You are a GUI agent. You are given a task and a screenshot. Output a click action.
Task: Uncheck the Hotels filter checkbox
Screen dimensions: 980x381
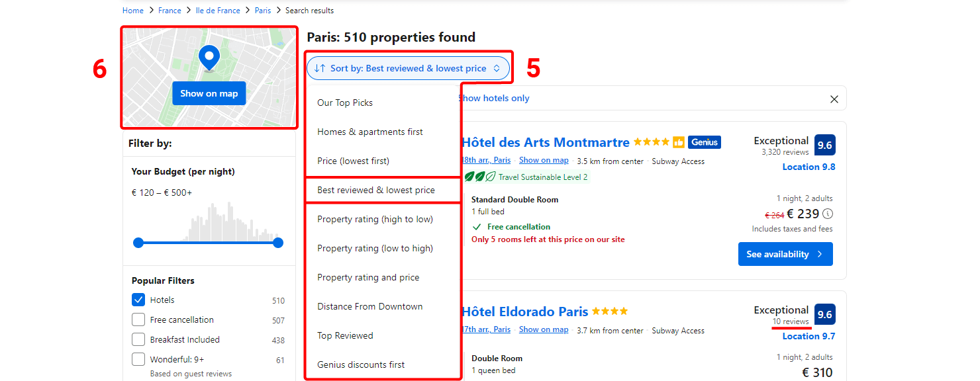pos(138,300)
